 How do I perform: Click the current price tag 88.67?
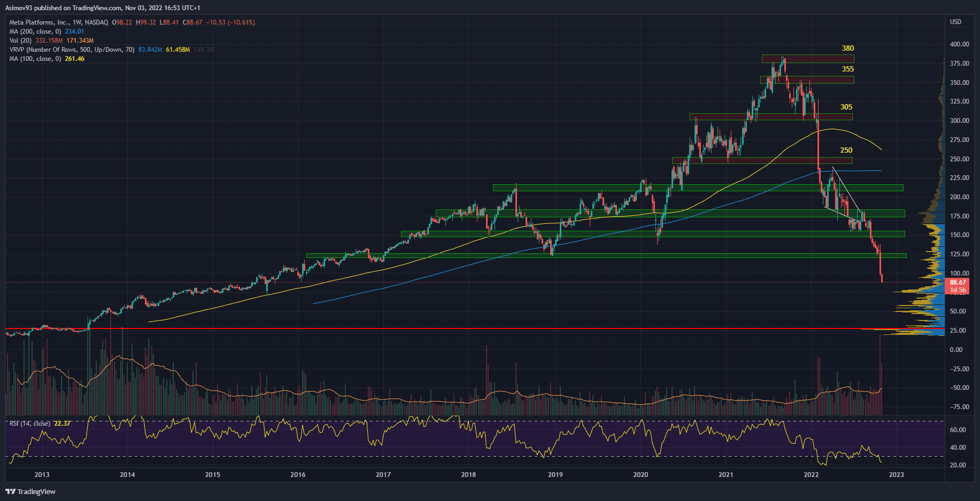[x=957, y=283]
